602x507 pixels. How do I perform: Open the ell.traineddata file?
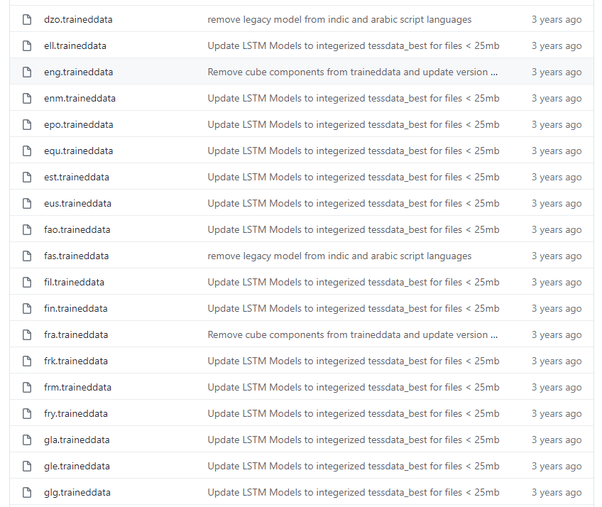click(x=75, y=46)
